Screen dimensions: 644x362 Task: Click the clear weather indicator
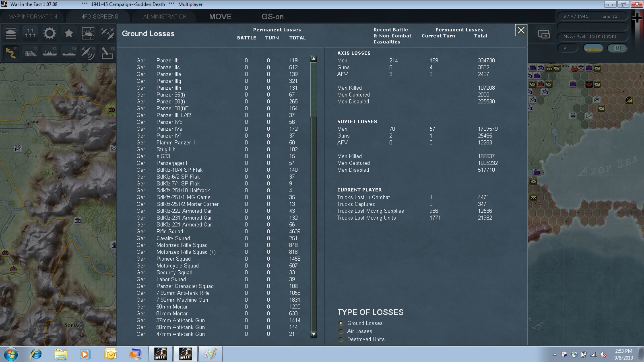(593, 48)
